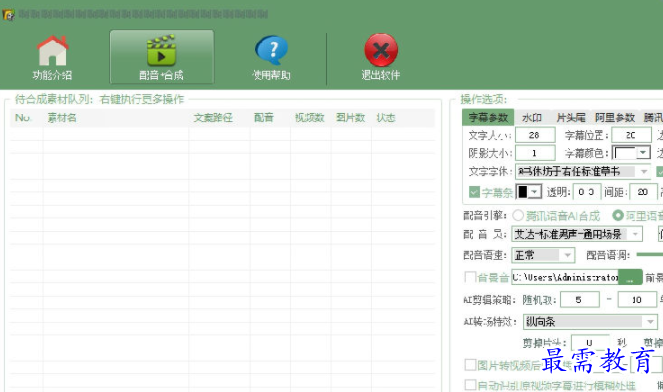
Task: Click the 间距 value field
Action: [643, 192]
